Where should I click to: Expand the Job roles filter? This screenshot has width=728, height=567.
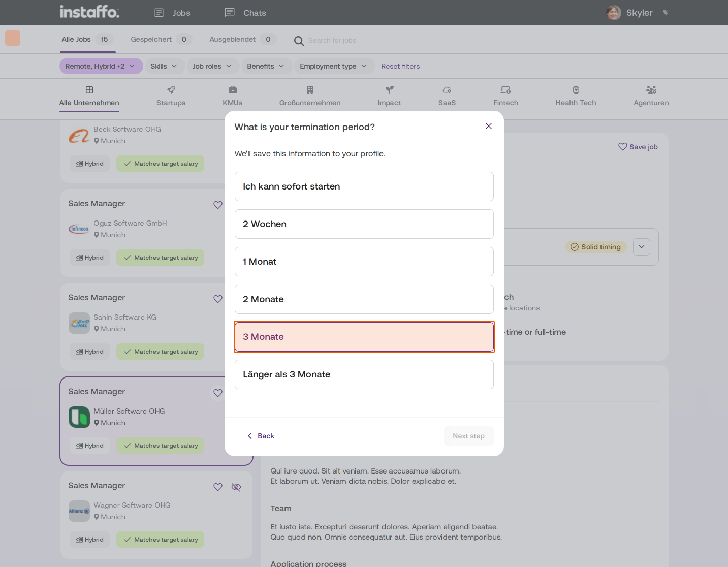tap(212, 66)
